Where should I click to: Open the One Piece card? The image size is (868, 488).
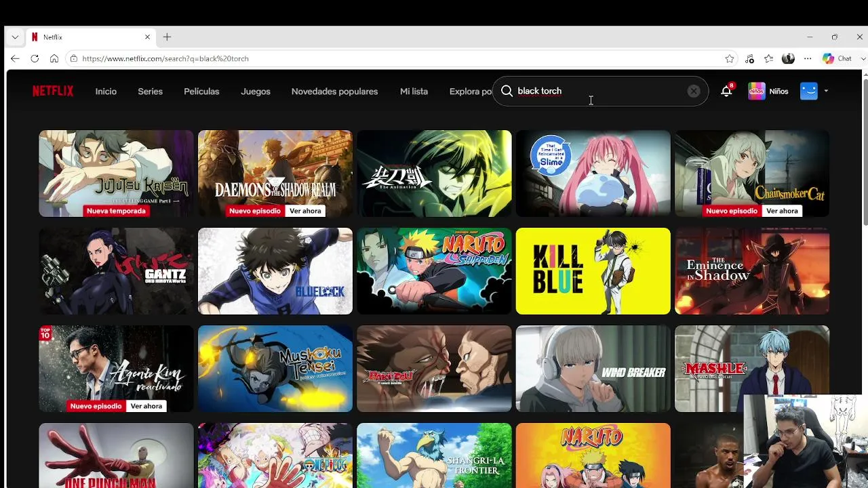(x=275, y=455)
